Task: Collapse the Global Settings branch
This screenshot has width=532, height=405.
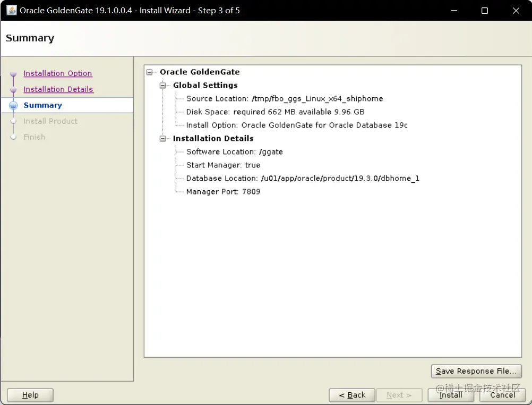Action: 164,85
